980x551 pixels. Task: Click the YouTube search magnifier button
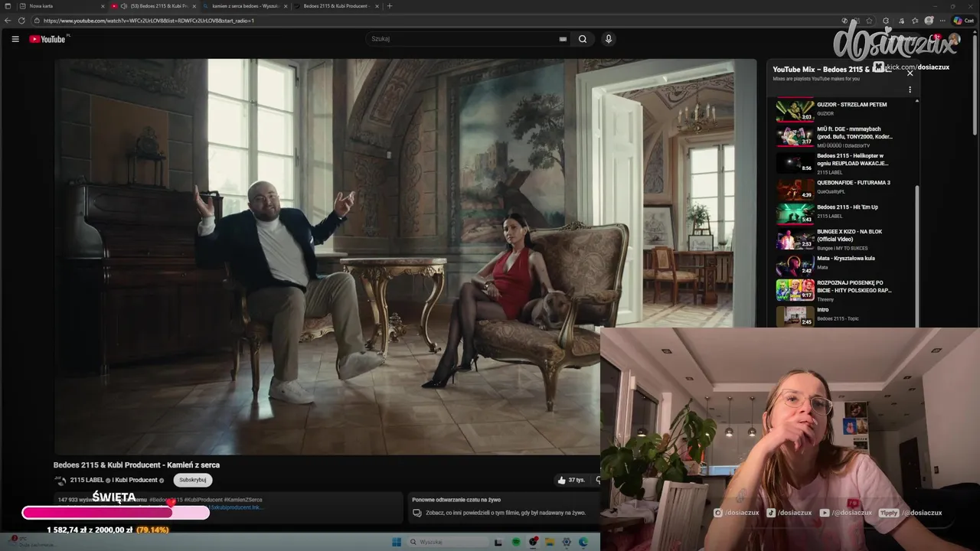(583, 39)
